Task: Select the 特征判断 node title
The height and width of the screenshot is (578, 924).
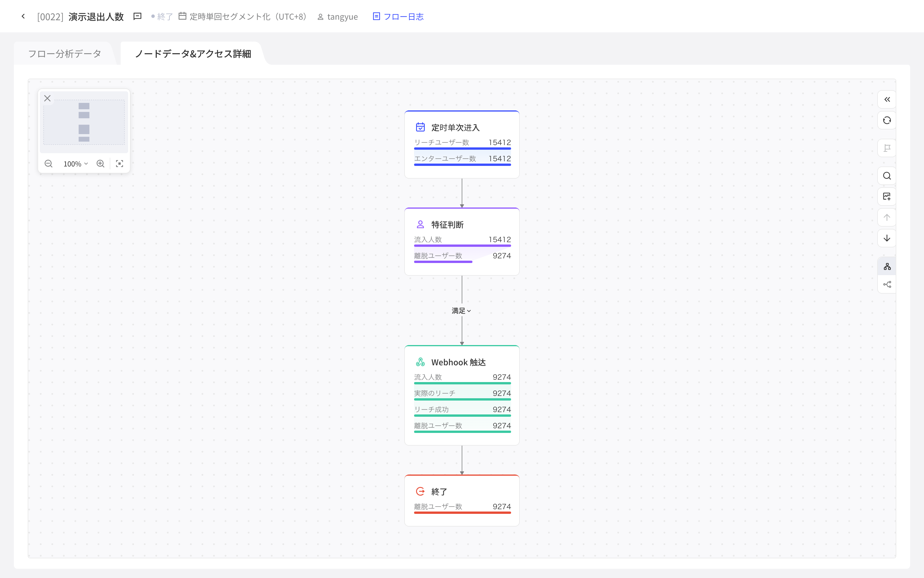Action: (x=447, y=224)
